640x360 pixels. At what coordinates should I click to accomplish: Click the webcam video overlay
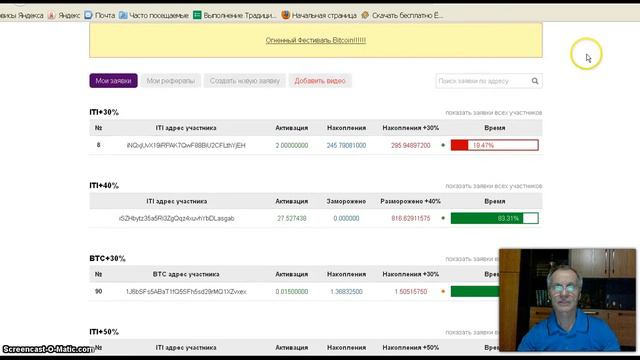tap(567, 300)
